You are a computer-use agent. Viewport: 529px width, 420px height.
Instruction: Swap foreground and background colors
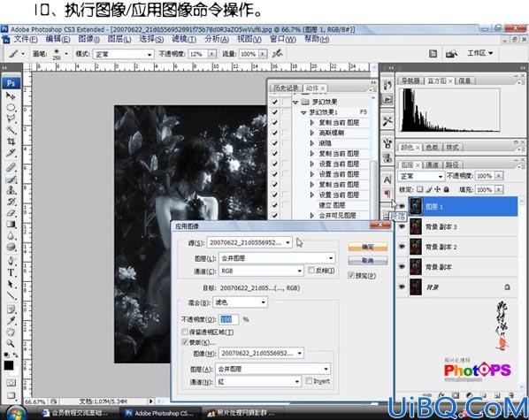pyautogui.click(x=16, y=355)
